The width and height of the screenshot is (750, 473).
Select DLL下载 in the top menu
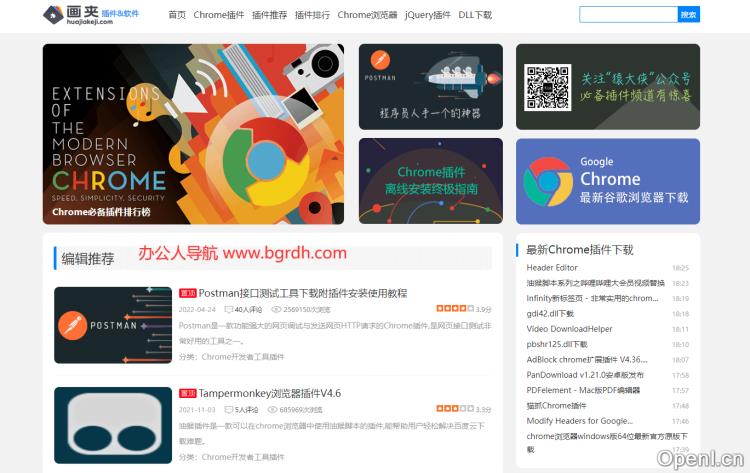click(x=475, y=15)
